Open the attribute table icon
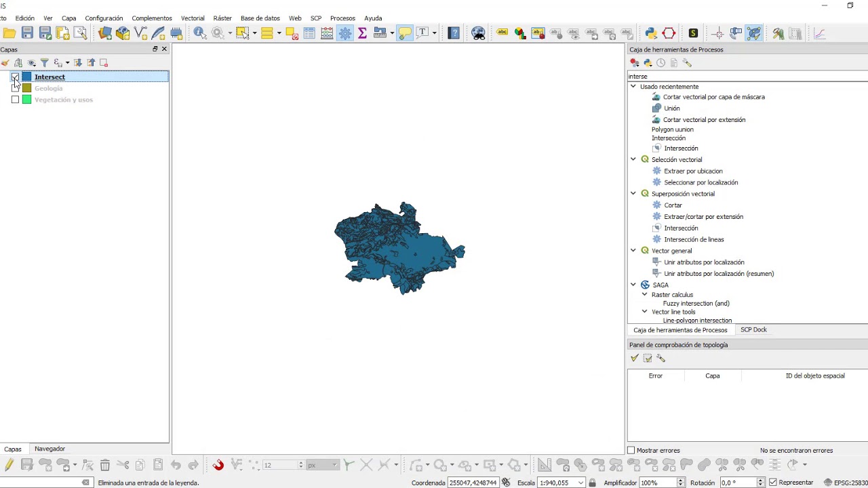This screenshot has height=488, width=868. click(x=309, y=33)
